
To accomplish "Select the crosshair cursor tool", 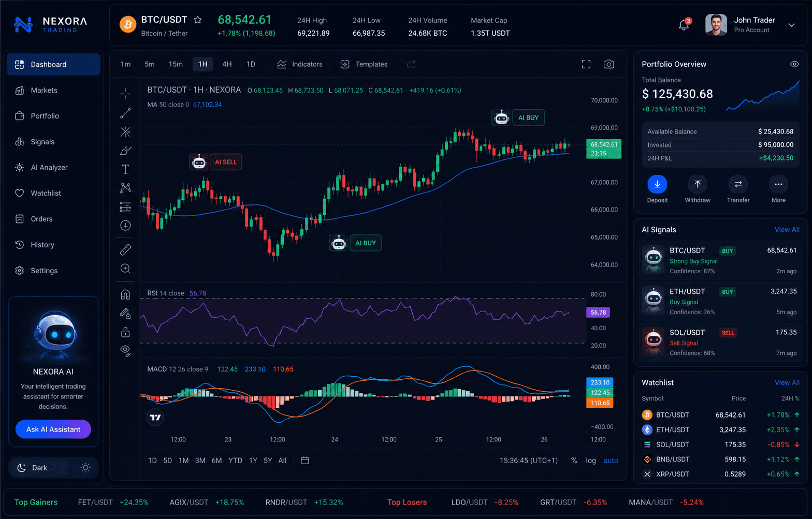I will 125,94.
